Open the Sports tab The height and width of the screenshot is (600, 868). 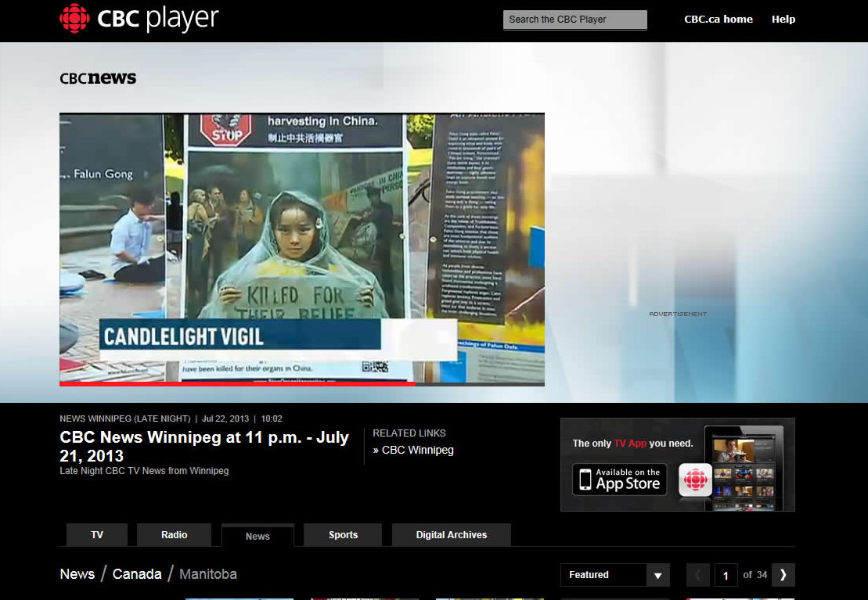click(343, 535)
